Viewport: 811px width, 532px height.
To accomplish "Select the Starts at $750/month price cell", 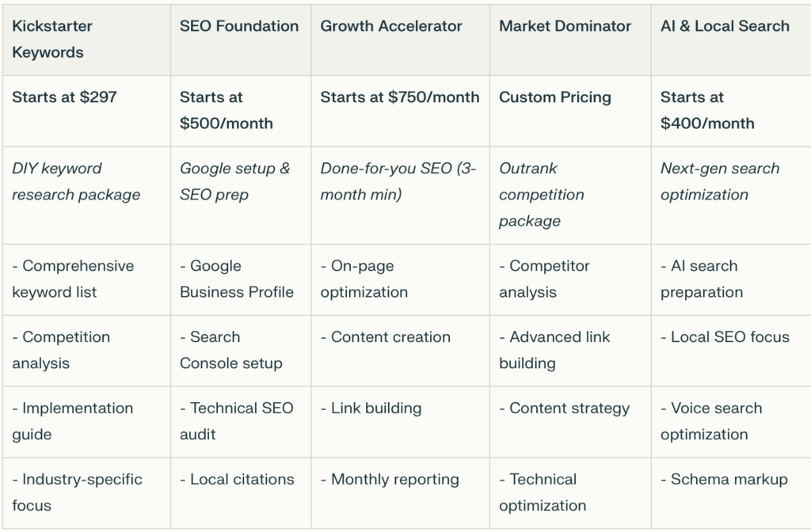I will click(400, 97).
